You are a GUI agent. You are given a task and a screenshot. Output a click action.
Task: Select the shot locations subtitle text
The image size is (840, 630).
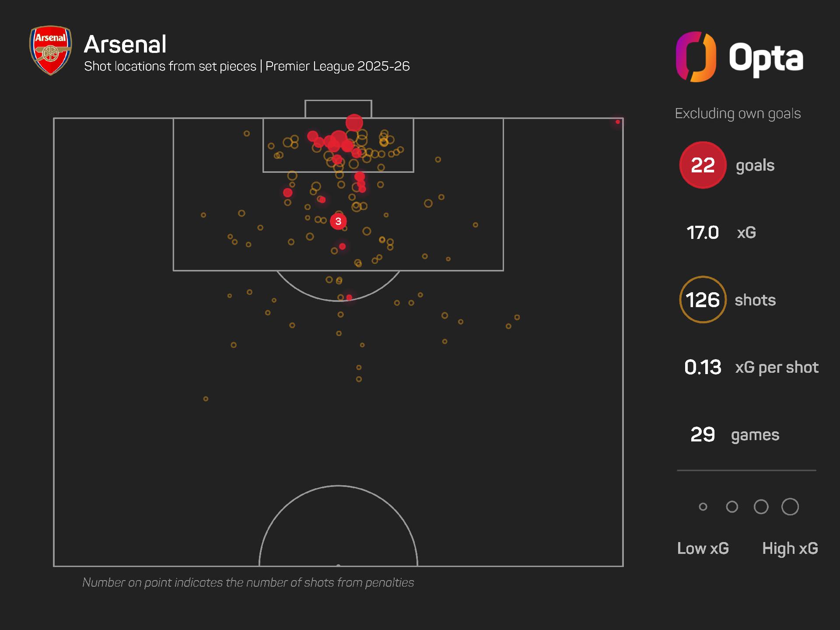tap(247, 66)
